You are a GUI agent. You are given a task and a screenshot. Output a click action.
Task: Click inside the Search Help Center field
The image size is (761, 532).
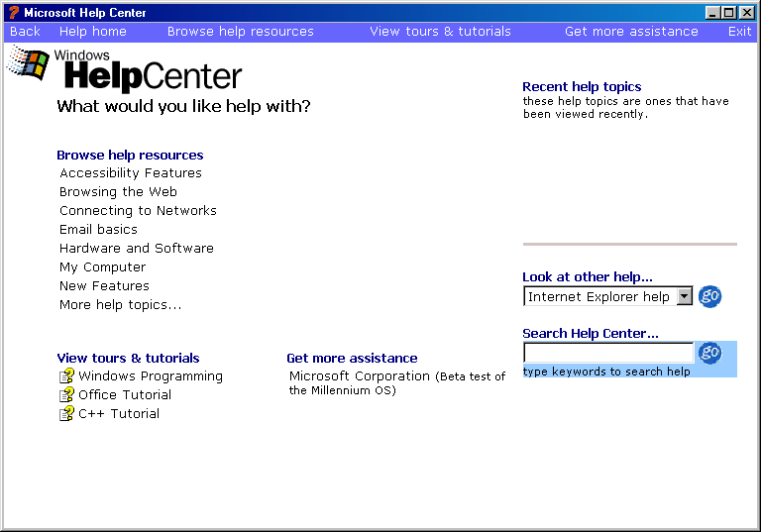(x=608, y=353)
